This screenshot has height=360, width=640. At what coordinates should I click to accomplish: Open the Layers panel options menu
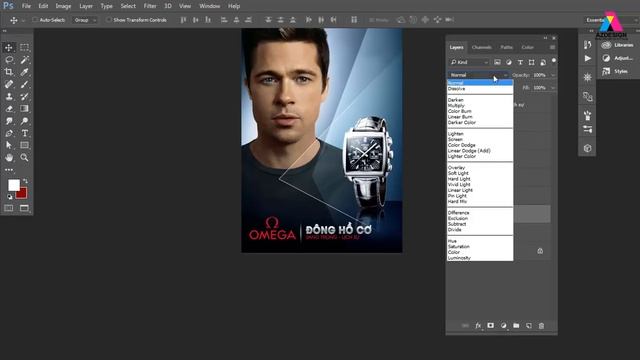point(552,47)
